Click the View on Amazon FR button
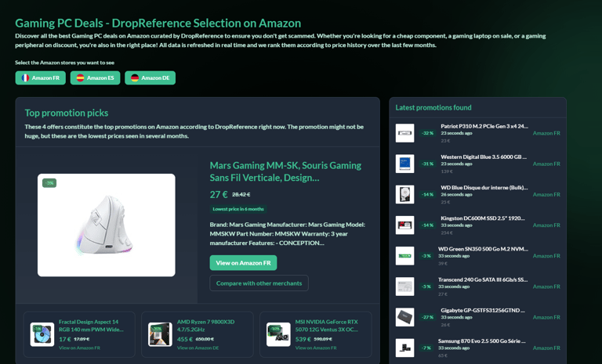This screenshot has width=602, height=364. (x=243, y=263)
